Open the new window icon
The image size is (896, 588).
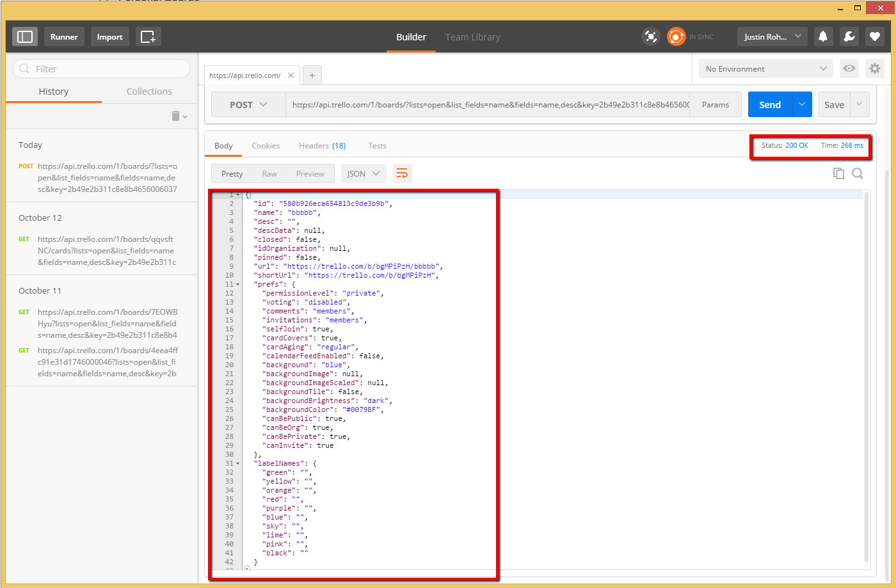click(x=148, y=36)
